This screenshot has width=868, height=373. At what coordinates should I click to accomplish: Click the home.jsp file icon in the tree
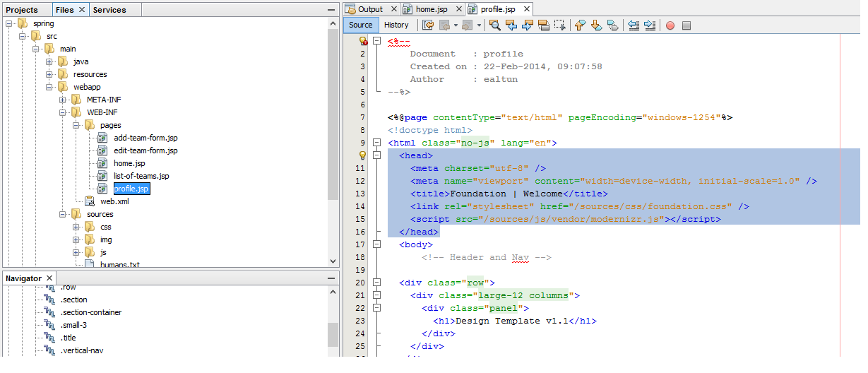tap(102, 163)
